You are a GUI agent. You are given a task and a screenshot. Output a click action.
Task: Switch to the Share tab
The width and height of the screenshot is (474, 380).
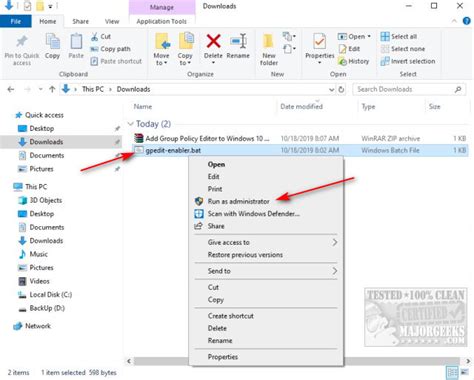(x=81, y=21)
